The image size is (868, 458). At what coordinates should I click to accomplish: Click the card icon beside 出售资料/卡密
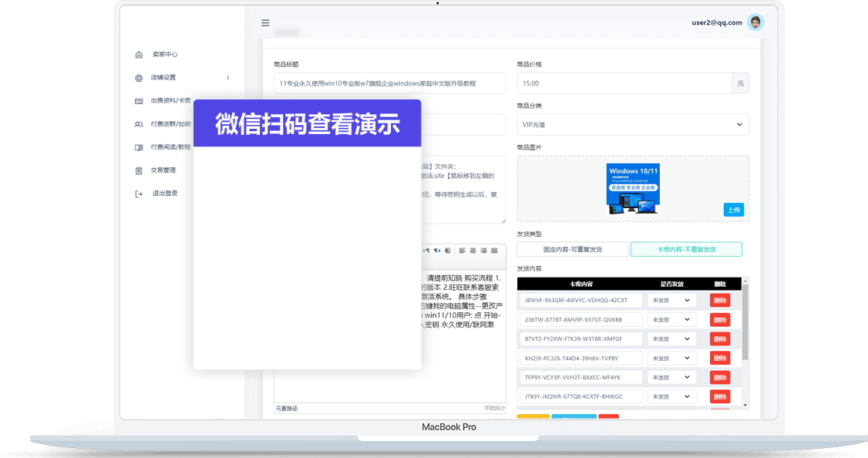click(x=139, y=101)
